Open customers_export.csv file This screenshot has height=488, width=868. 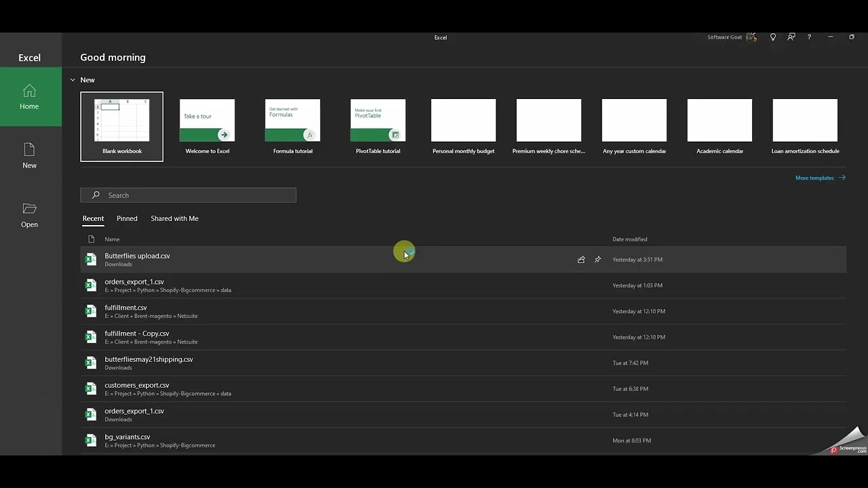(463, 388)
